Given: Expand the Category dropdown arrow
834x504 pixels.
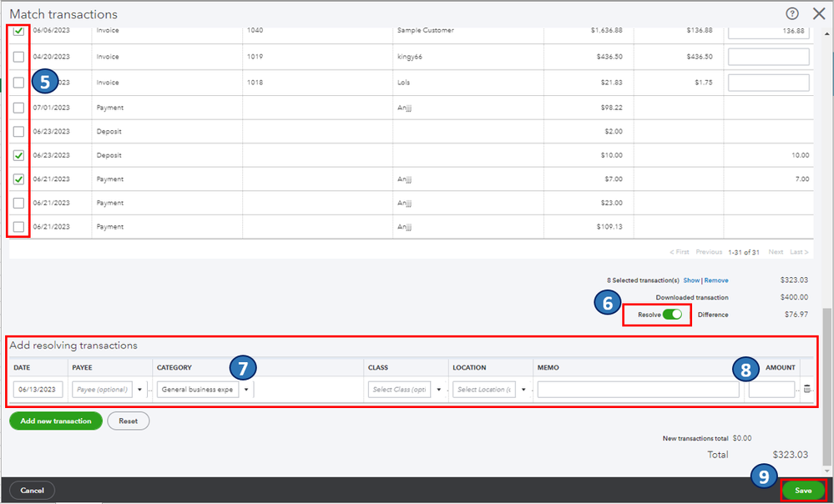Looking at the screenshot, I should [245, 390].
